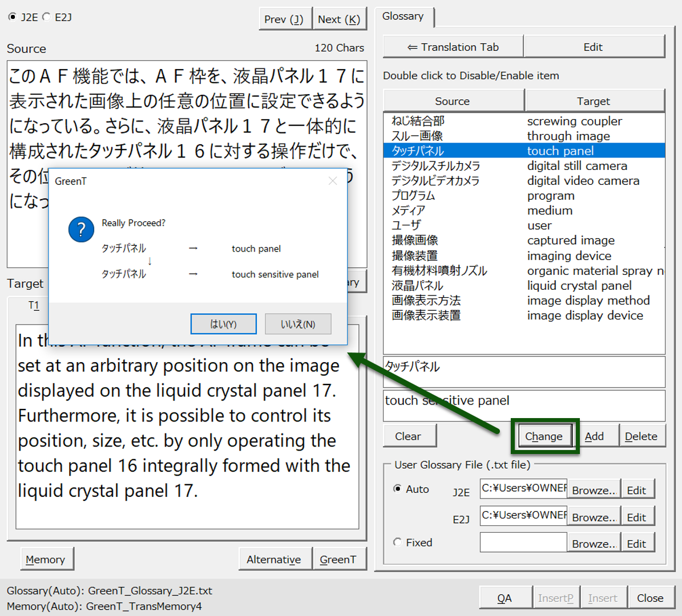
Task: Select the 液晶パネル glossary entry
Action: 417,285
